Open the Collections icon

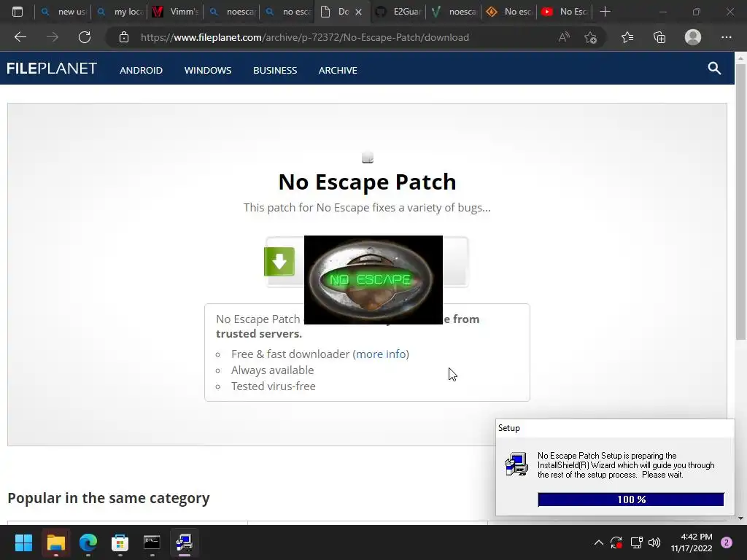659,37
